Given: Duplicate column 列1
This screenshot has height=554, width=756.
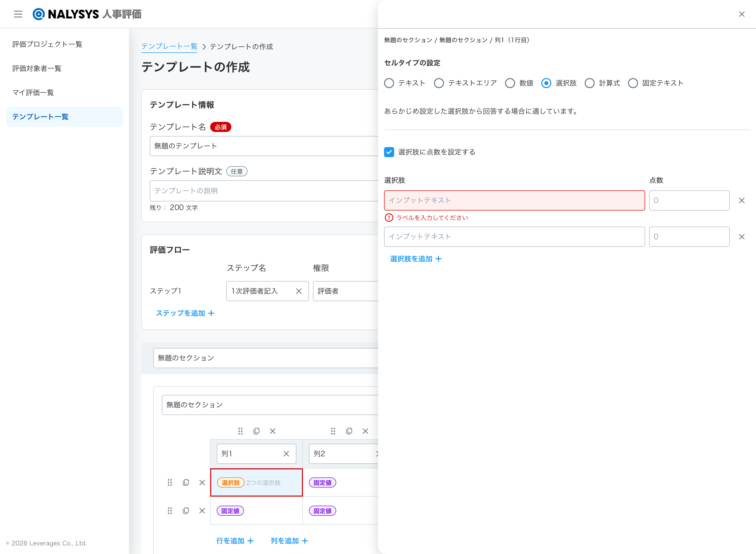Looking at the screenshot, I should click(256, 431).
